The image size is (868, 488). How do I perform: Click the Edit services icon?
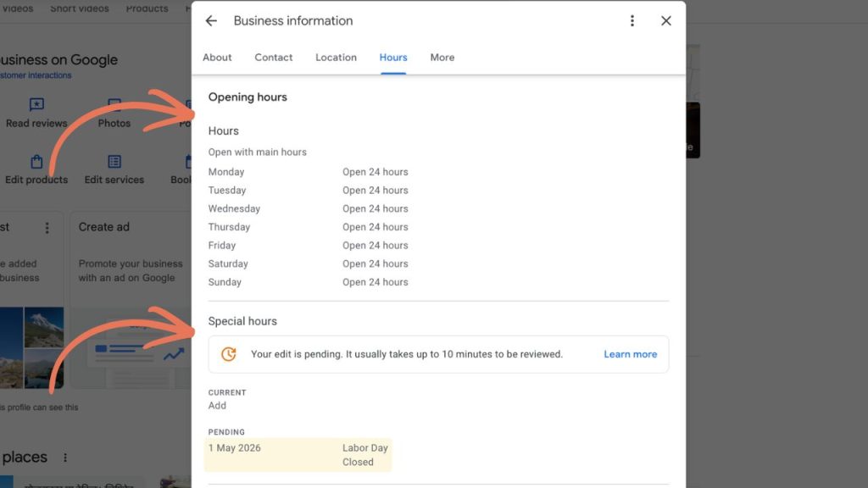click(x=114, y=161)
